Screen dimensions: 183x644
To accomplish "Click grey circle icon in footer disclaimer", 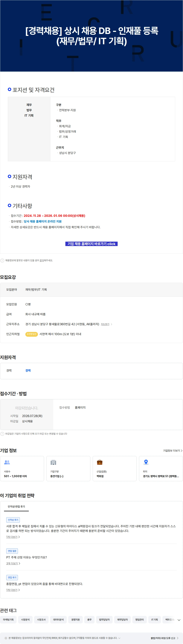I will [6, 638].
